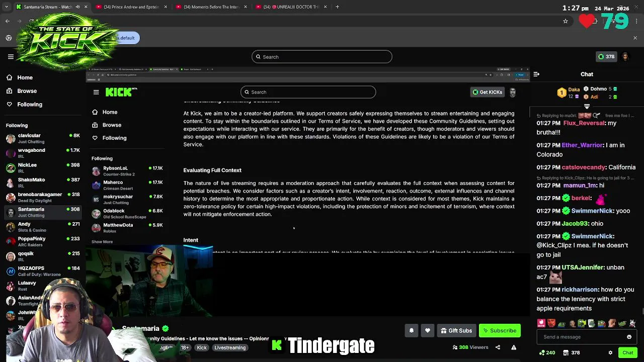Close the Santamaria Stream browser tab
The height and width of the screenshot is (362, 644).
[86, 7]
